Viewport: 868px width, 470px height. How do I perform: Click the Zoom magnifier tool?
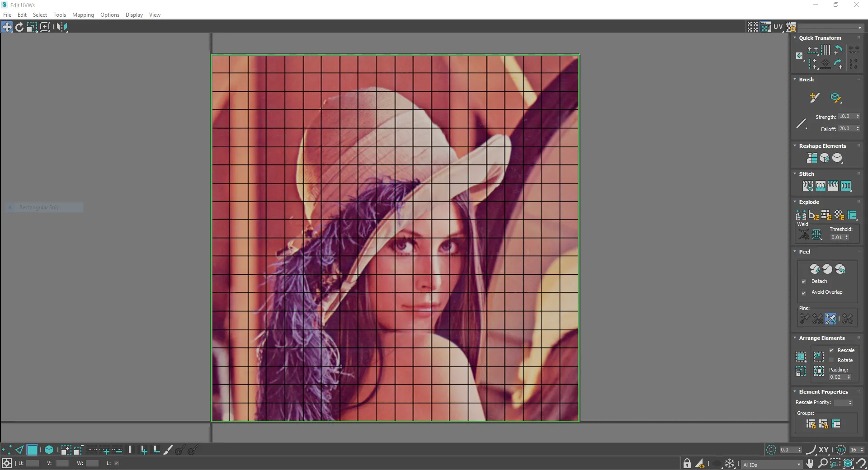coord(823,463)
